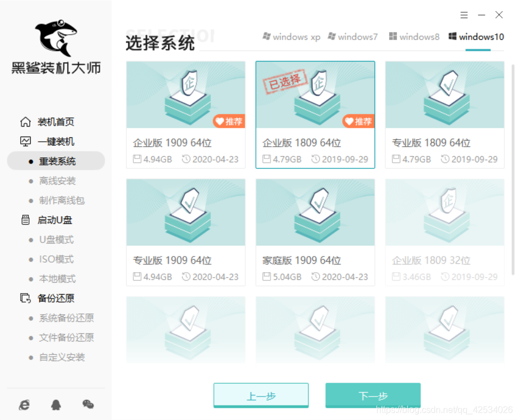Click the 启动U盘 USB drive icon
Screen dimensions: 518x420
(25, 220)
